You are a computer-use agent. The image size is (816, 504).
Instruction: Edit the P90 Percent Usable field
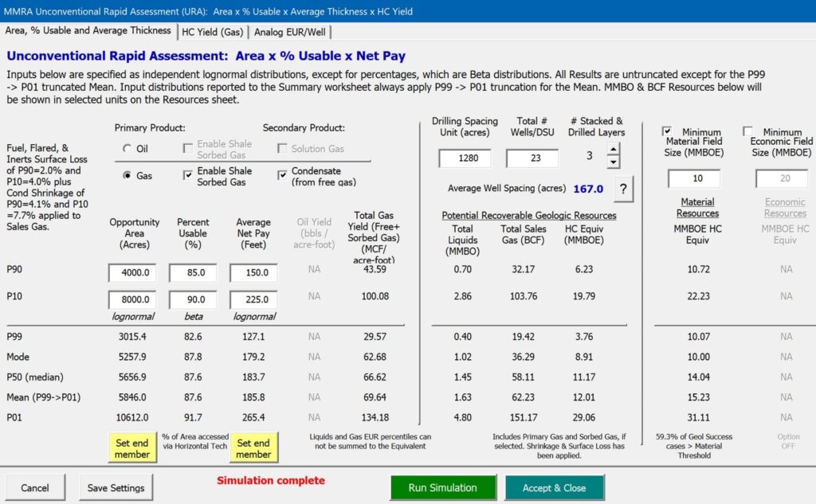(193, 272)
